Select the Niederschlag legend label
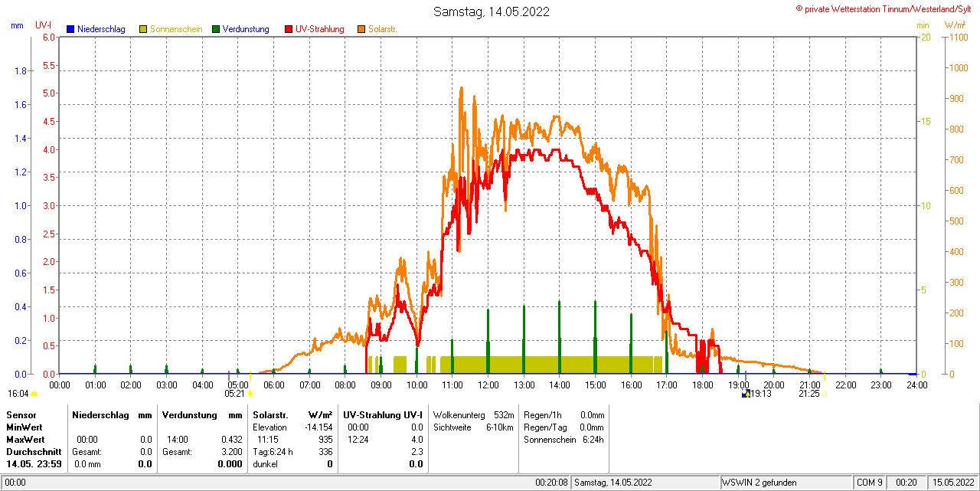The image size is (980, 491). pyautogui.click(x=101, y=29)
